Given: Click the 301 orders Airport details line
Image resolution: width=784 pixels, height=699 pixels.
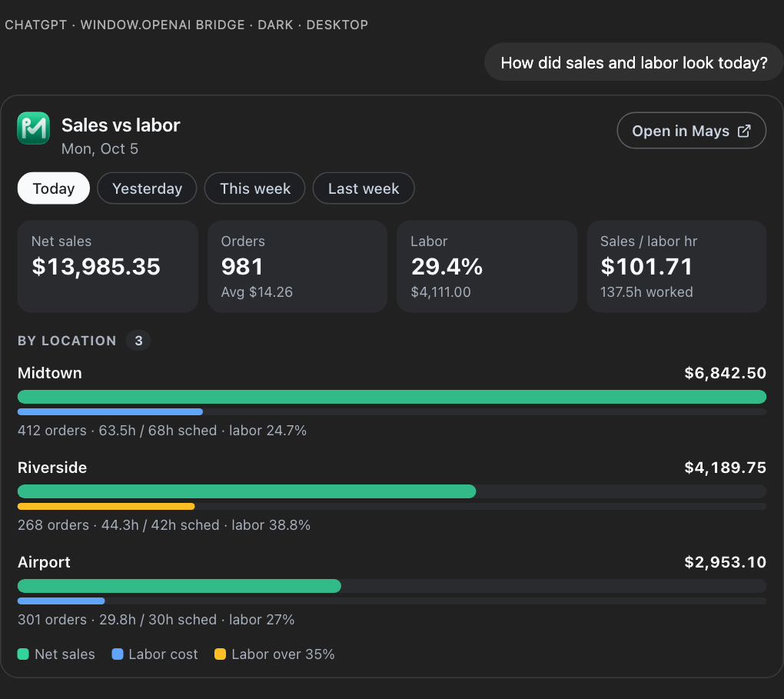Looking at the screenshot, I should [x=156, y=620].
